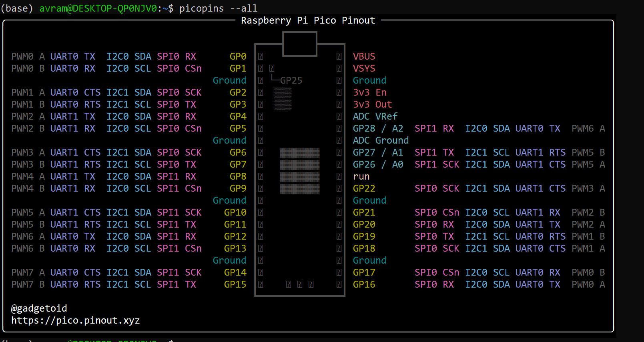The height and width of the screenshot is (342, 644).
Task: Select the GP10 pin label
Action: point(235,212)
